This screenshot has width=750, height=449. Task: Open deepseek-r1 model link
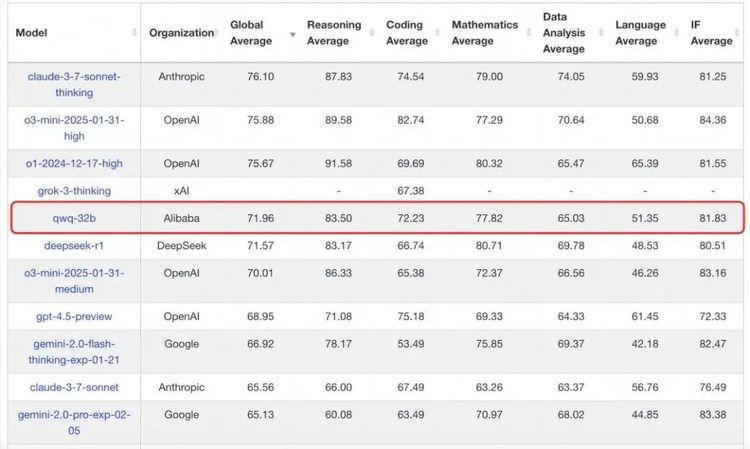coord(74,245)
